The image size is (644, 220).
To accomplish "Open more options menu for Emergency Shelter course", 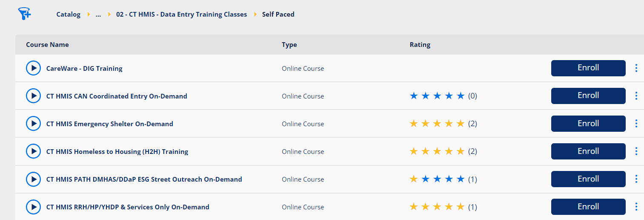I will coord(636,124).
